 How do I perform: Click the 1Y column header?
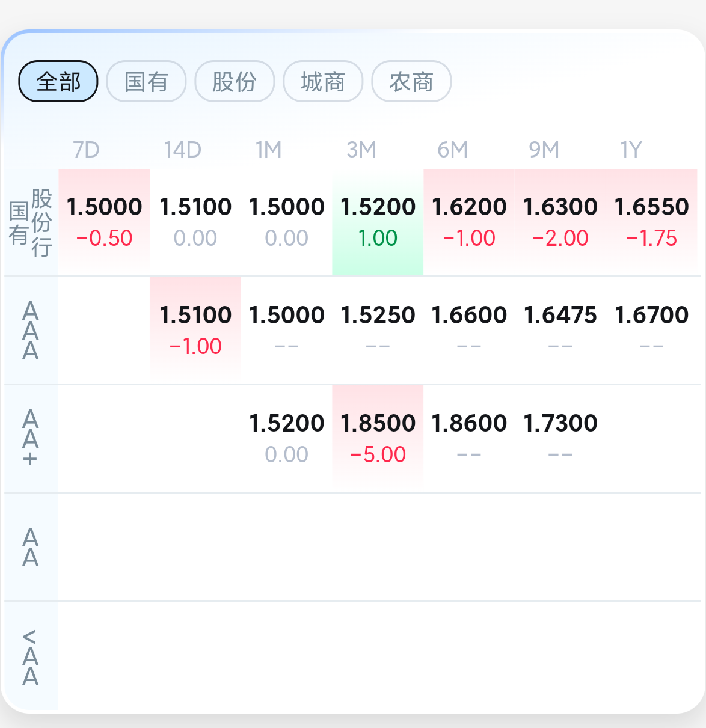631,150
